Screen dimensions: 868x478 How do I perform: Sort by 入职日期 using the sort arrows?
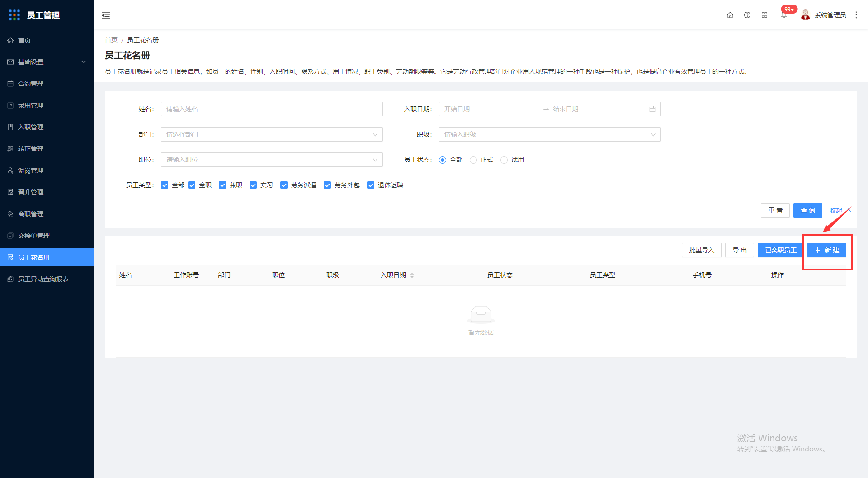click(x=412, y=275)
